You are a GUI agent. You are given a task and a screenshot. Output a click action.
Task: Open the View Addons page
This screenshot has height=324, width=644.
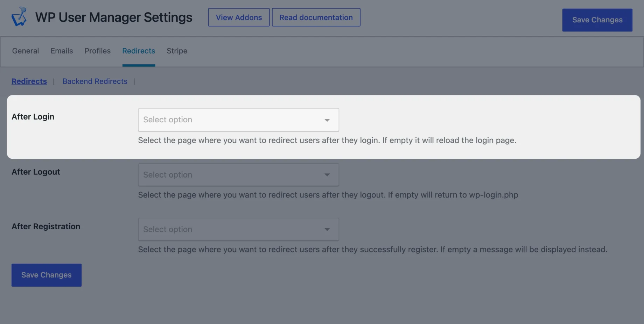(239, 17)
